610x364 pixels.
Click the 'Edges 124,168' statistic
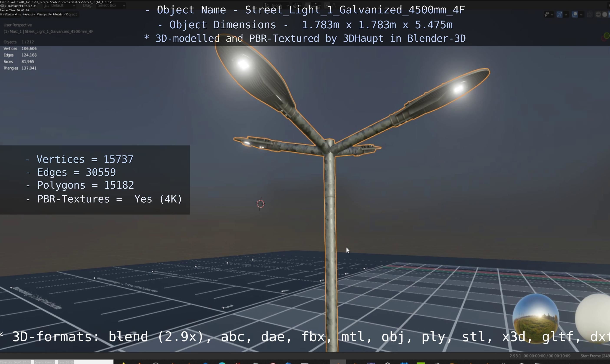(x=20, y=55)
